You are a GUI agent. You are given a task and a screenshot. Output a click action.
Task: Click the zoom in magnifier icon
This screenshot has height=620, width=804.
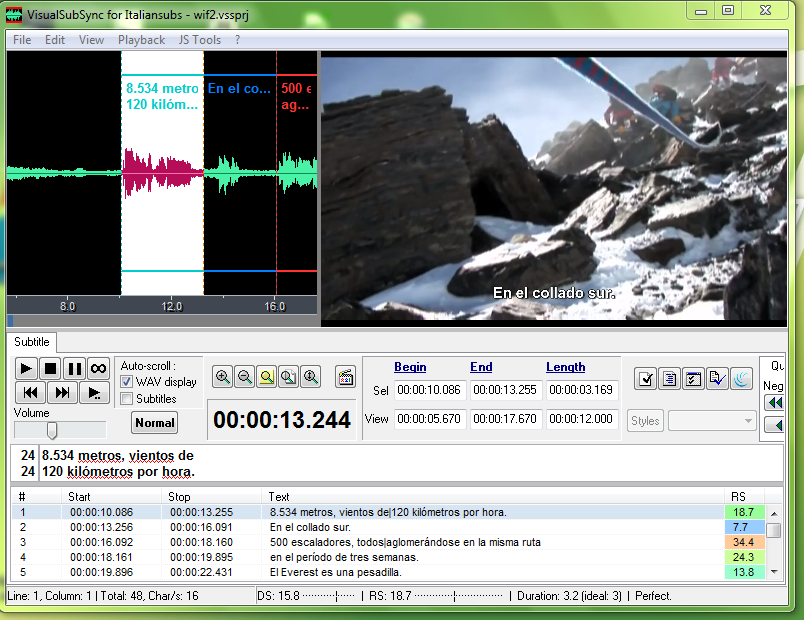(x=223, y=377)
